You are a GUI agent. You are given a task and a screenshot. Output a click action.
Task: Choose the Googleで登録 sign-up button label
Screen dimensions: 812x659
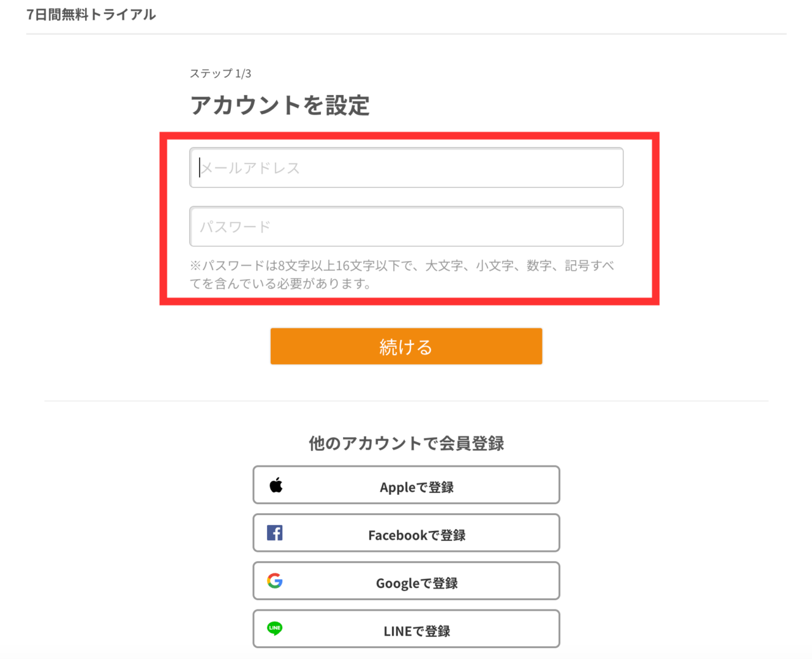pos(416,583)
